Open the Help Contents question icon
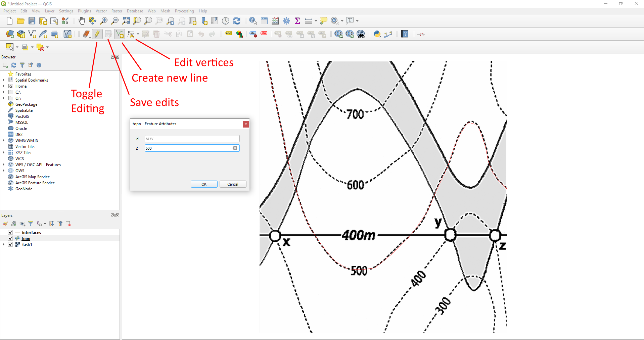644x340 pixels. click(405, 34)
